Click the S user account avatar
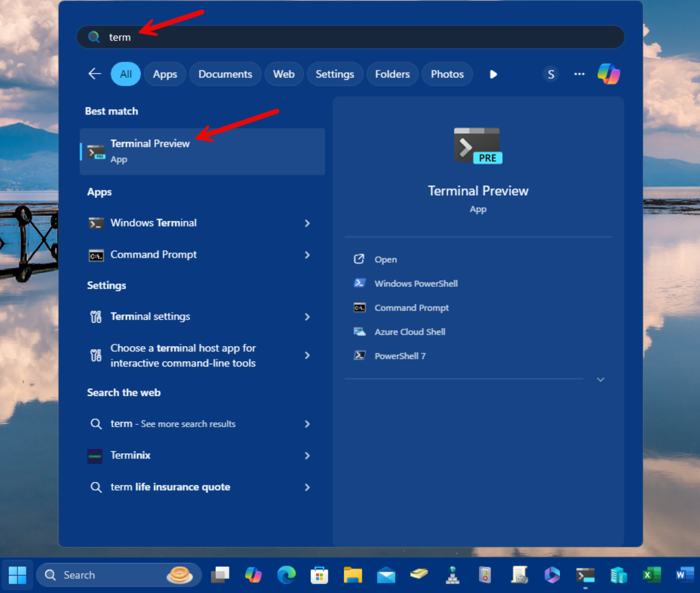This screenshot has height=593, width=700. click(x=551, y=74)
